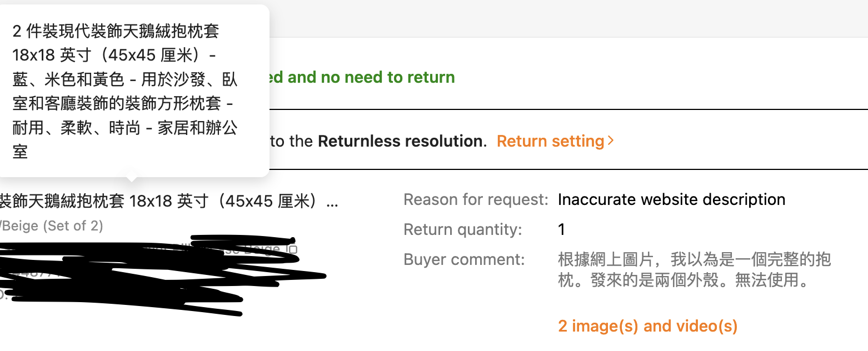
Task: Open the Return setting link
Action: point(550,141)
